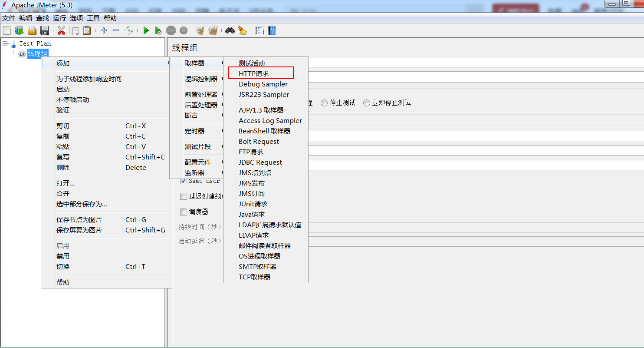Expand the 后置处理器 submenu
The height and width of the screenshot is (348, 644).
pos(197,105)
